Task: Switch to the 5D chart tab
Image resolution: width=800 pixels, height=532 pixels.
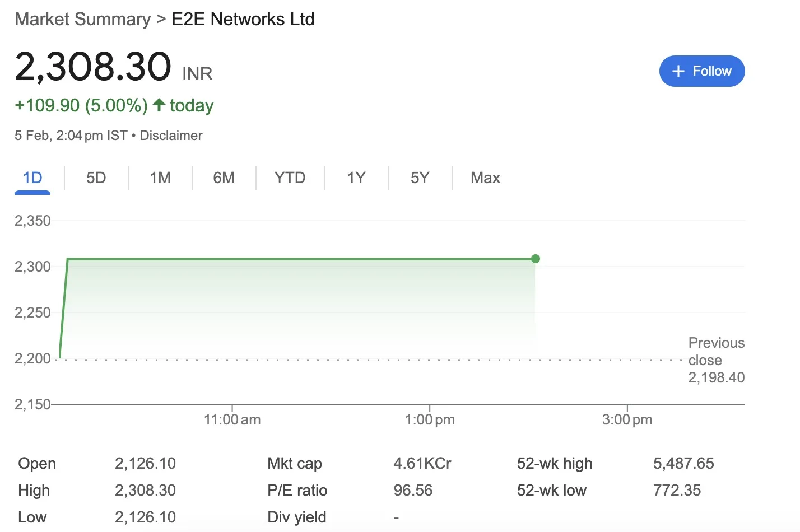Action: pyautogui.click(x=96, y=178)
